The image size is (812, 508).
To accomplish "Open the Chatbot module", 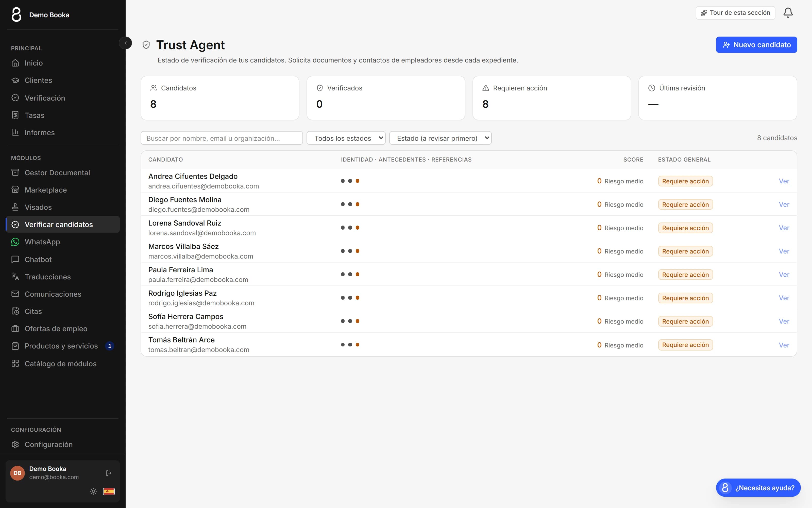I will point(63,259).
